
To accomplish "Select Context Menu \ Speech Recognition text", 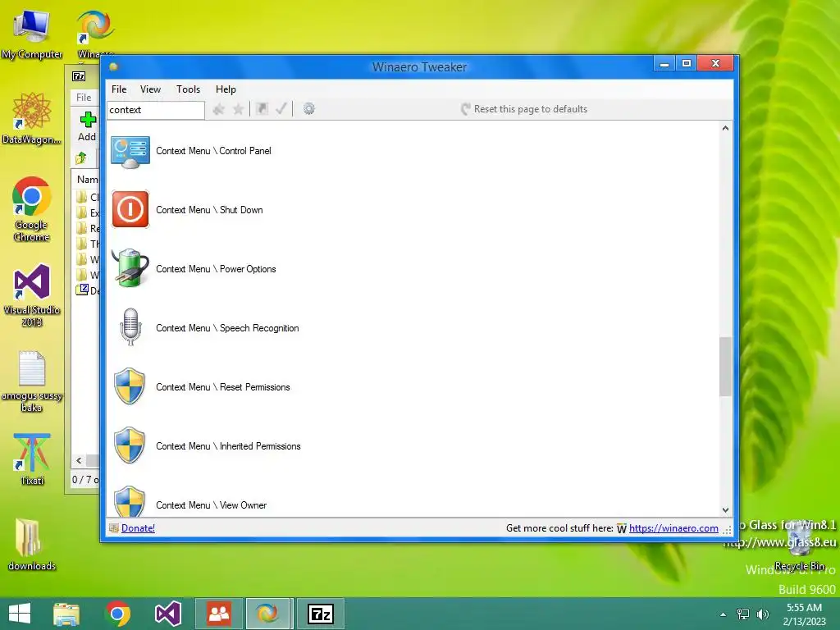I will pyautogui.click(x=227, y=328).
